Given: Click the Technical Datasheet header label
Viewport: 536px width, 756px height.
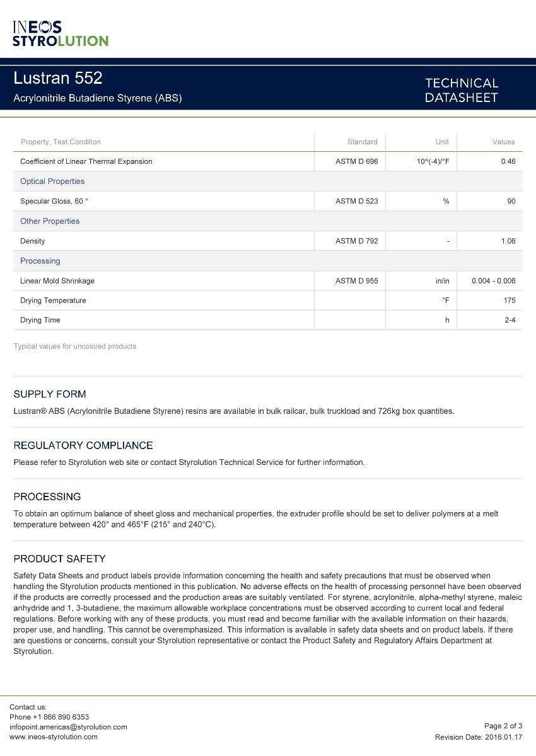Looking at the screenshot, I should click(x=461, y=90).
